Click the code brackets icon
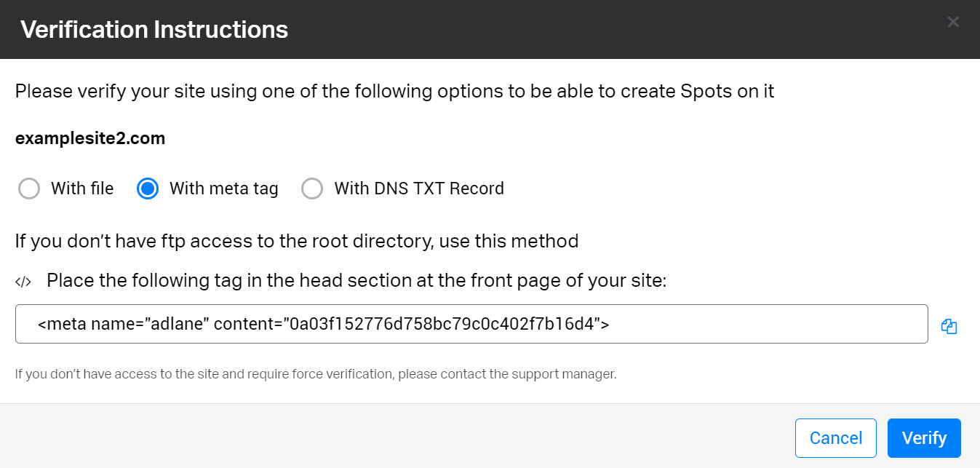 (x=23, y=282)
